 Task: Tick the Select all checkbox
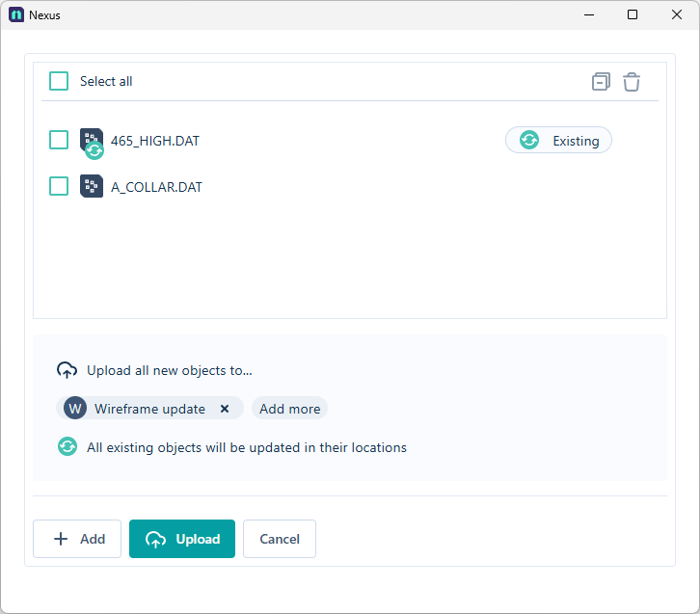coord(59,81)
